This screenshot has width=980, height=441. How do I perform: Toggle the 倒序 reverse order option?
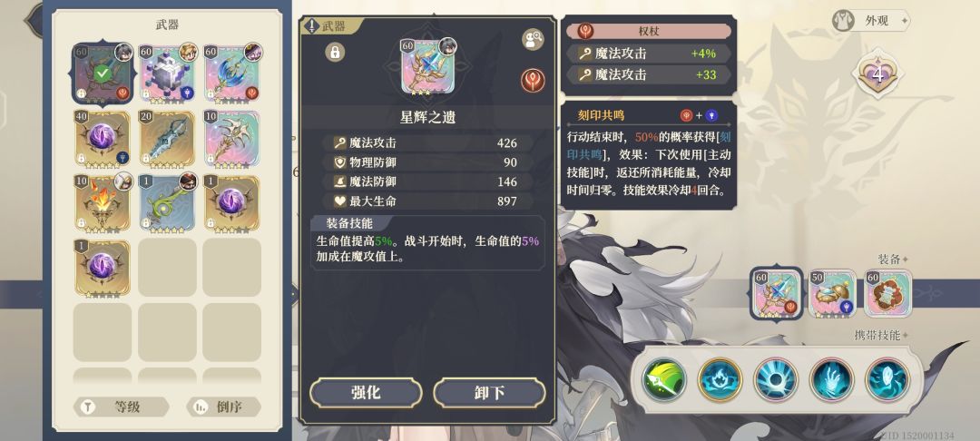[x=224, y=407]
